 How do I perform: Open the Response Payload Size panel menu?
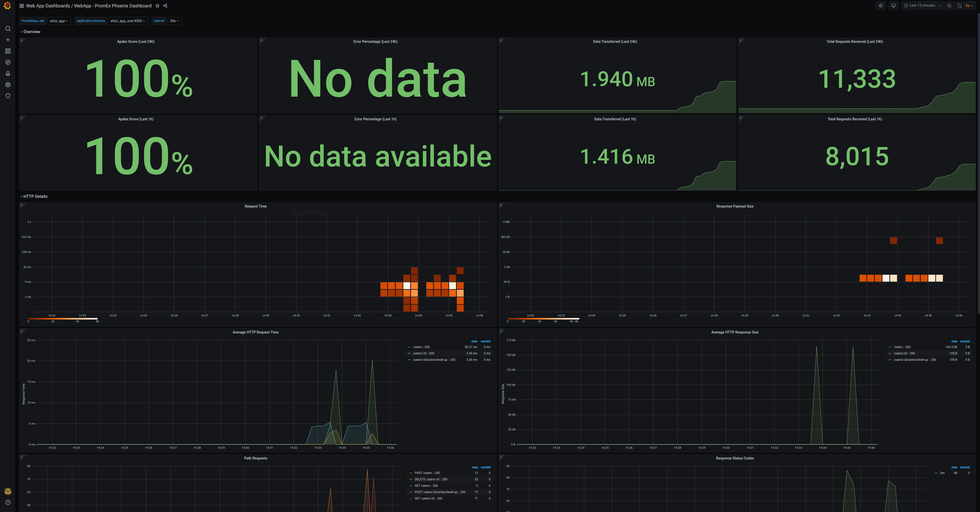tap(735, 206)
